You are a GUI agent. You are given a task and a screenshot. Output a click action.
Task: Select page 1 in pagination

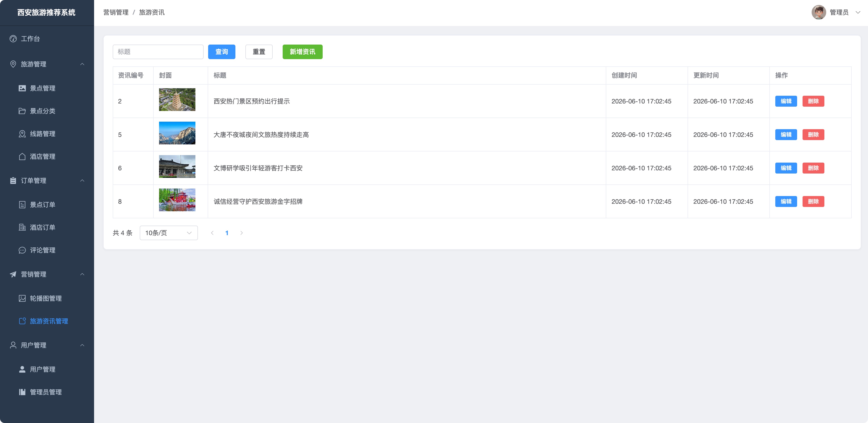click(x=227, y=233)
